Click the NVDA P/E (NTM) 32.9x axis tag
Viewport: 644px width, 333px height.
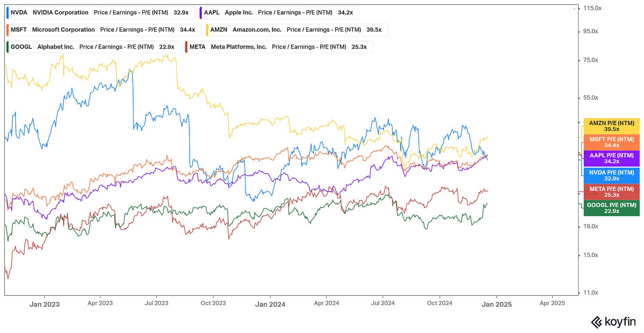612,175
